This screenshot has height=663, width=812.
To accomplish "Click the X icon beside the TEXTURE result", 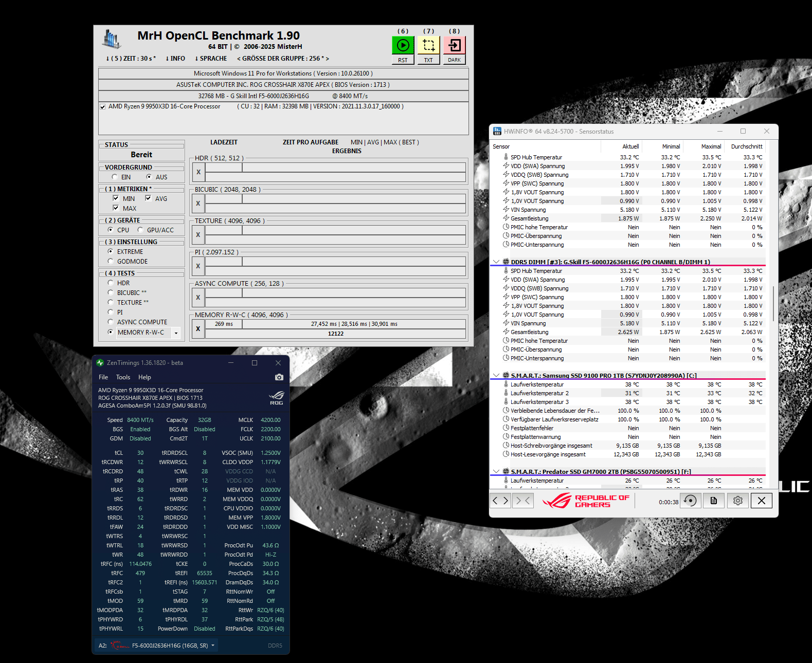I will [199, 235].
